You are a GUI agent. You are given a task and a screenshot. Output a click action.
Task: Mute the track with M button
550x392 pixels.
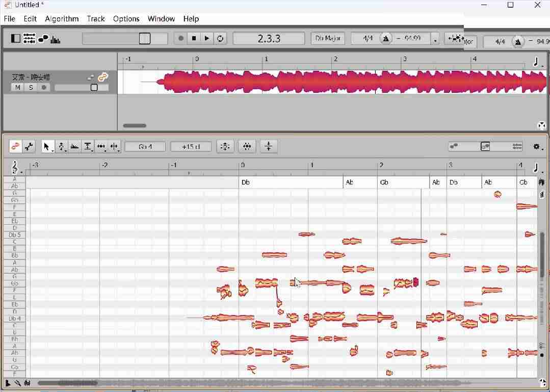pos(18,88)
